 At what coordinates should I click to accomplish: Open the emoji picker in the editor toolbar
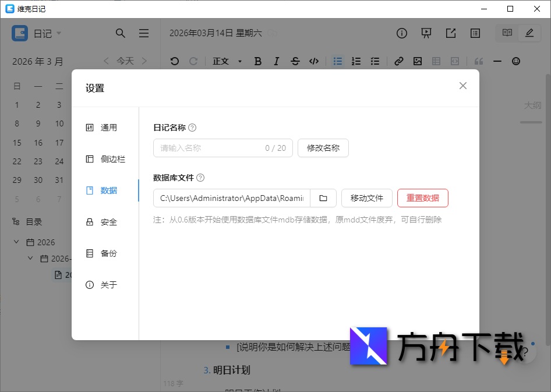[516, 61]
